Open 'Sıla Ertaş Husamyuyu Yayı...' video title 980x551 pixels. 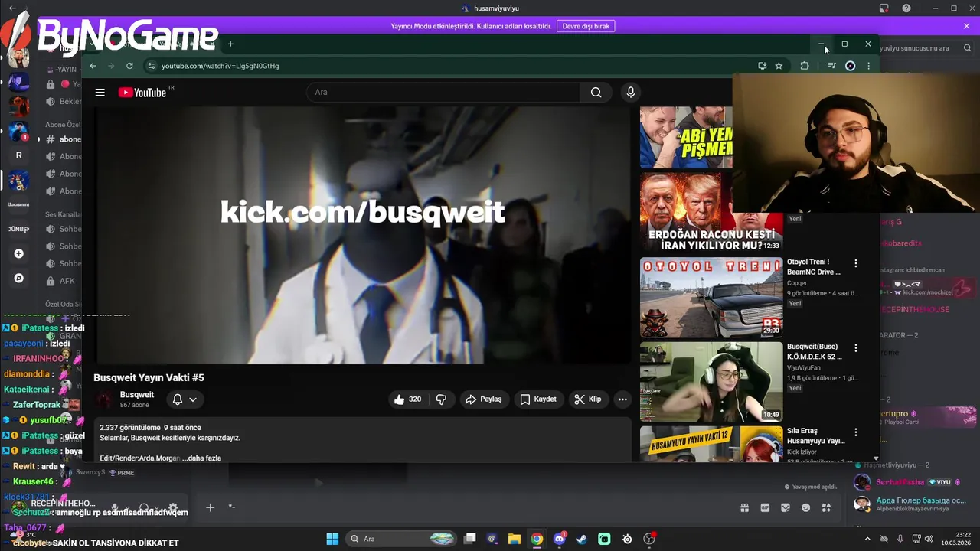point(816,436)
